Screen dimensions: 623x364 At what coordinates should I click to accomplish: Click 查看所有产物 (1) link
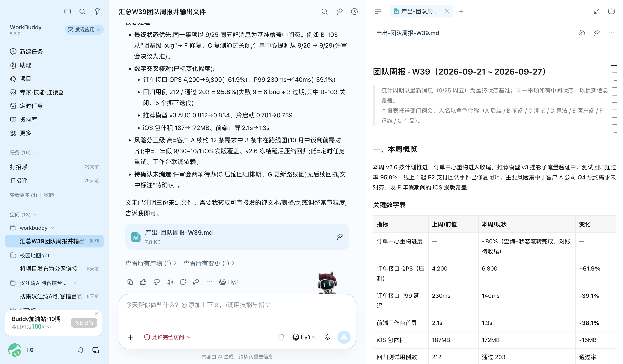151,263
